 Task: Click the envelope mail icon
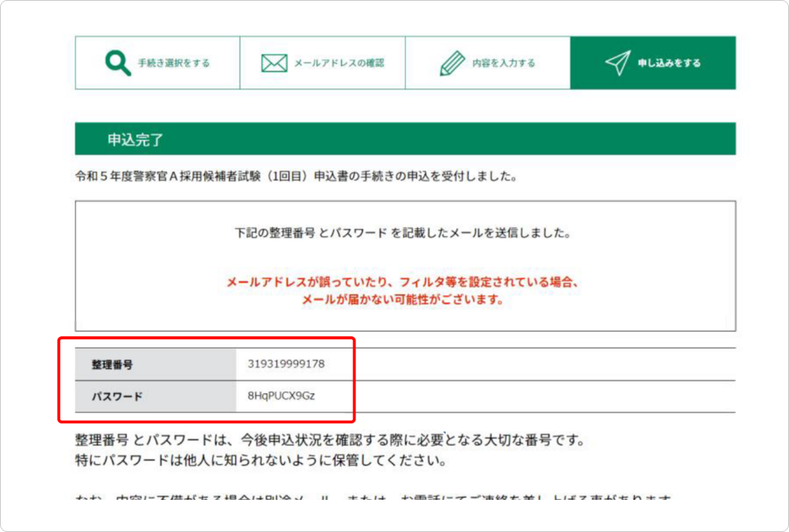pyautogui.click(x=274, y=64)
